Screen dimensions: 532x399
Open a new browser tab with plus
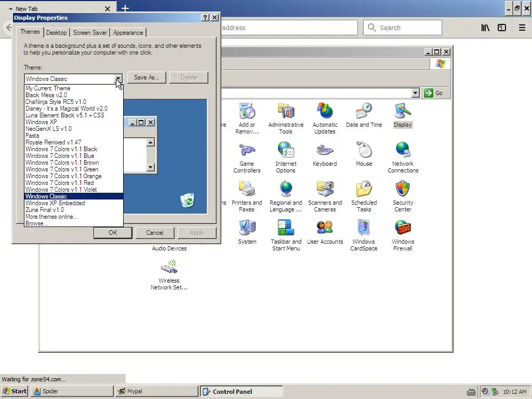click(125, 8)
